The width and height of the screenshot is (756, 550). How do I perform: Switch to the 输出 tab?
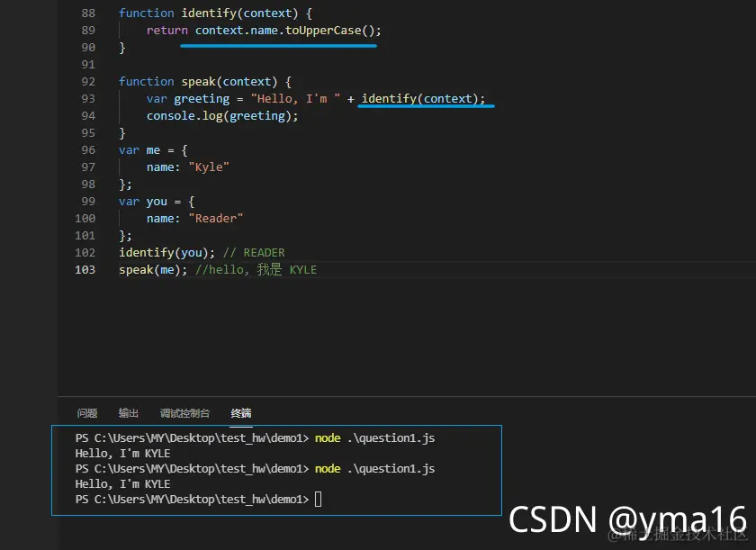129,413
